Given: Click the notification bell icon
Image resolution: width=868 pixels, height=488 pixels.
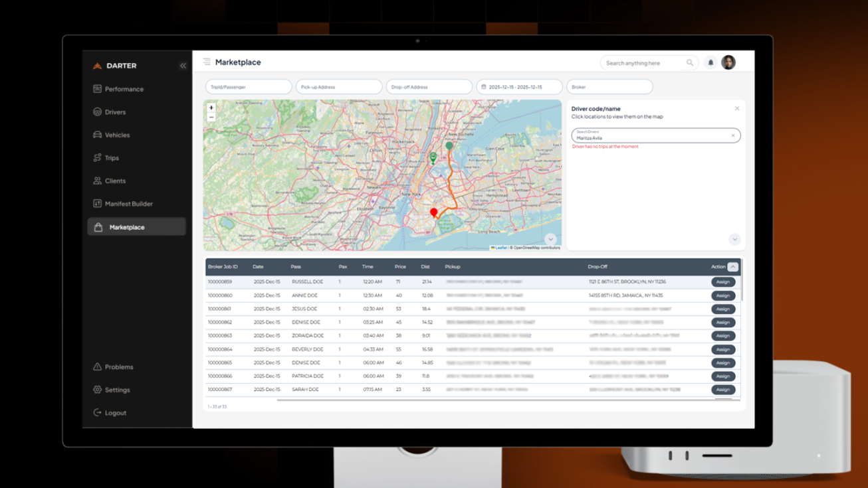Looking at the screenshot, I should [x=710, y=63].
